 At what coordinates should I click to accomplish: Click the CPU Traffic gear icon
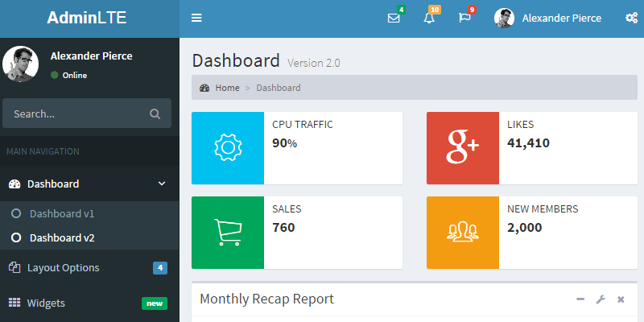(228, 148)
